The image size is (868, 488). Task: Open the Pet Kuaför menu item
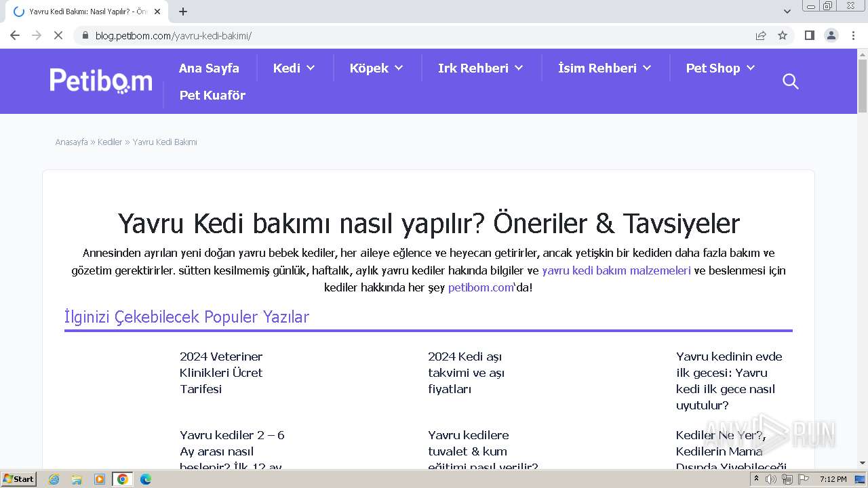212,95
